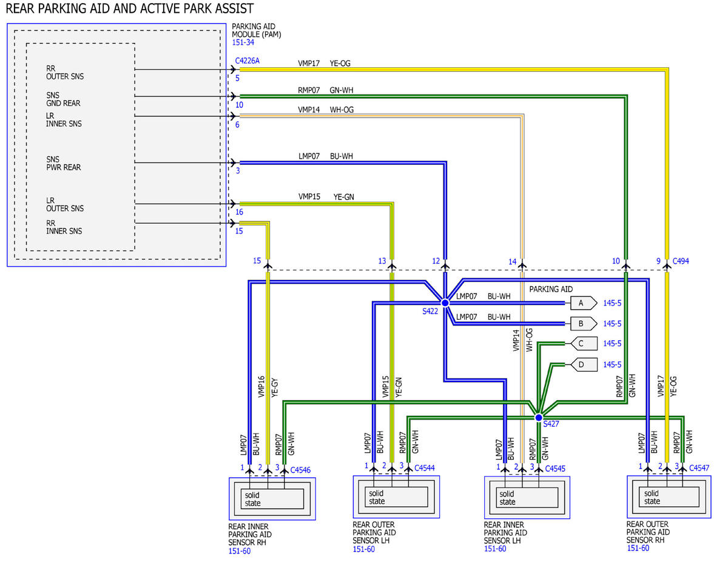728x562 pixels.
Task: Click connector label C4546
Action: tap(300, 470)
